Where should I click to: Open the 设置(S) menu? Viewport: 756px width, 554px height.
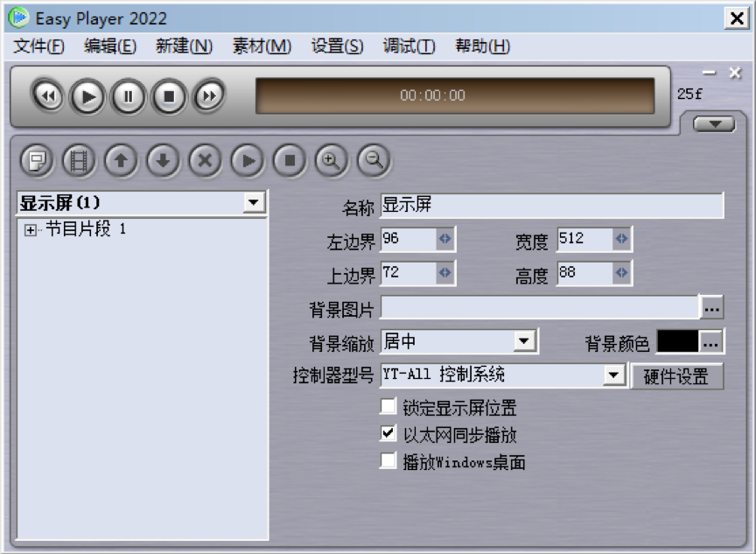click(x=337, y=46)
